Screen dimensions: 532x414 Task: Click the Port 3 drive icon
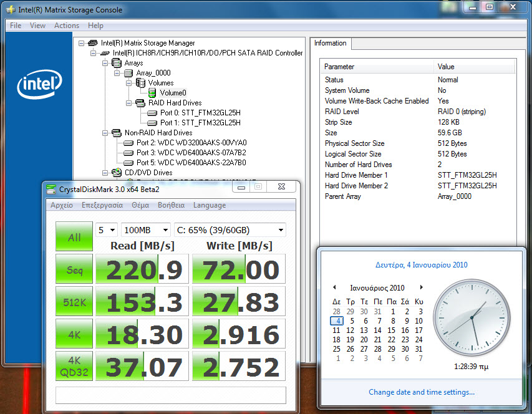128,153
